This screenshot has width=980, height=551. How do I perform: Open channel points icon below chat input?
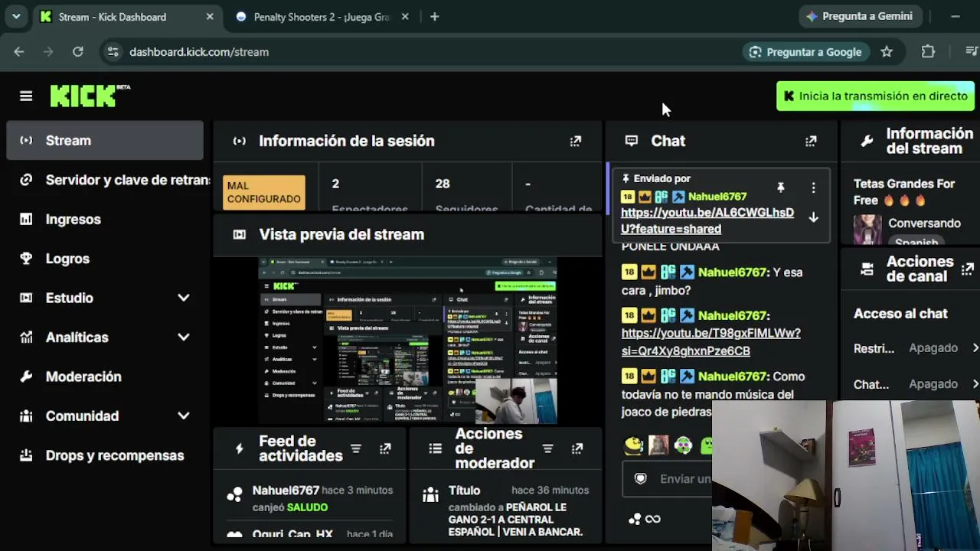coord(635,519)
